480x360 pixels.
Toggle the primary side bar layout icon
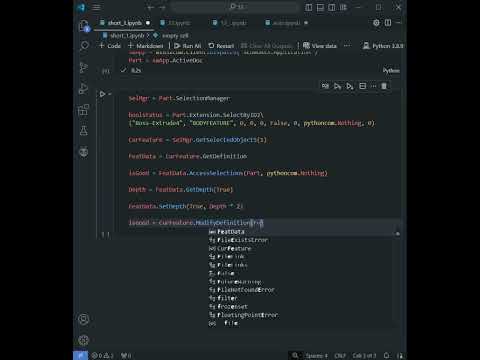[x=309, y=7]
